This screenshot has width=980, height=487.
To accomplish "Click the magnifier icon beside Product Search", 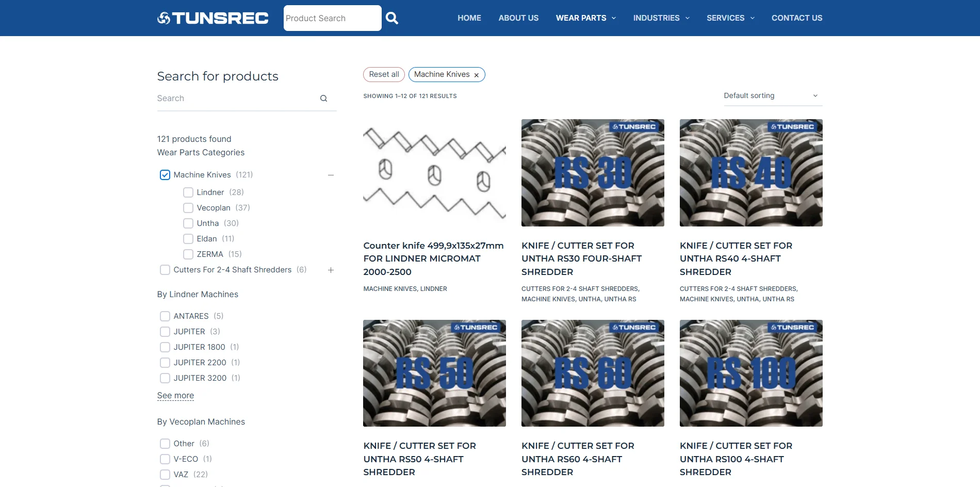I will [392, 18].
